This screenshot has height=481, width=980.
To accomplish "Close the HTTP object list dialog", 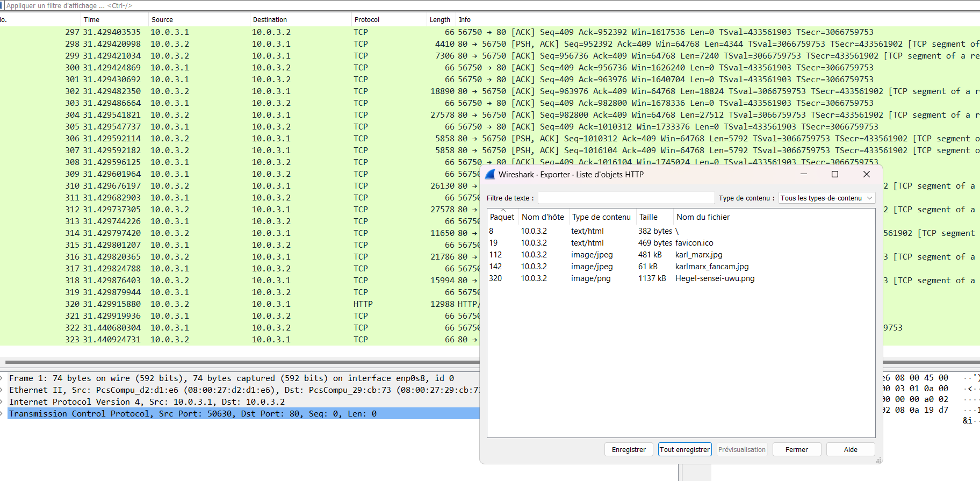I will point(866,174).
